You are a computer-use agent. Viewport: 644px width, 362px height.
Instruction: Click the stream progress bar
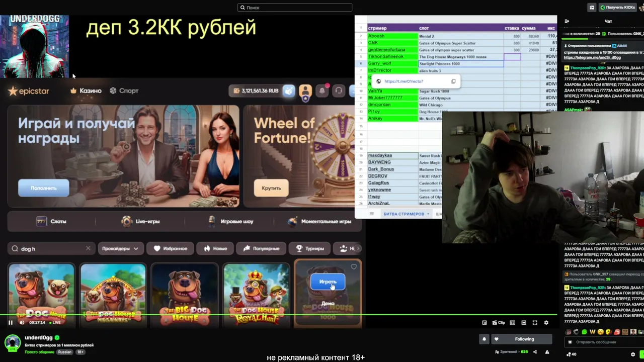tap(279, 315)
